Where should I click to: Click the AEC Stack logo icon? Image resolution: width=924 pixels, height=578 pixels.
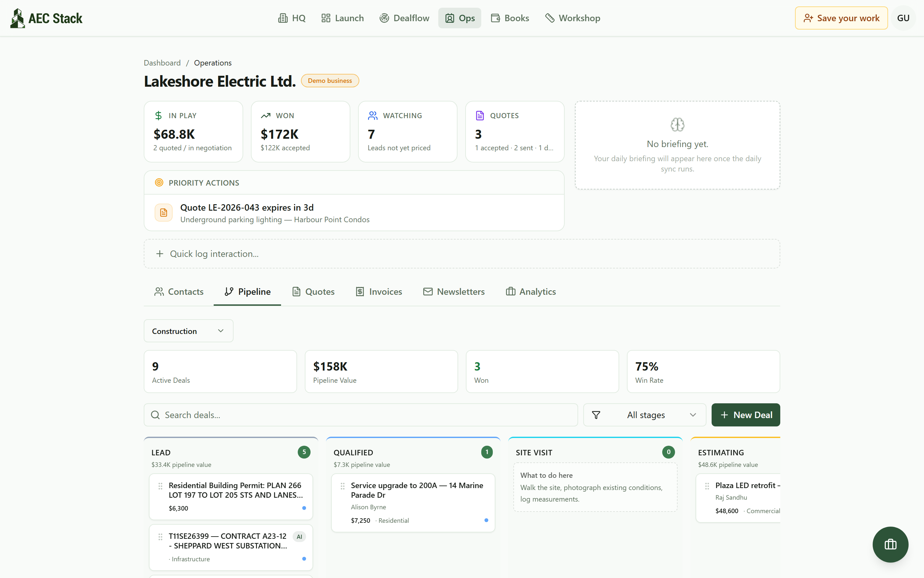click(17, 18)
